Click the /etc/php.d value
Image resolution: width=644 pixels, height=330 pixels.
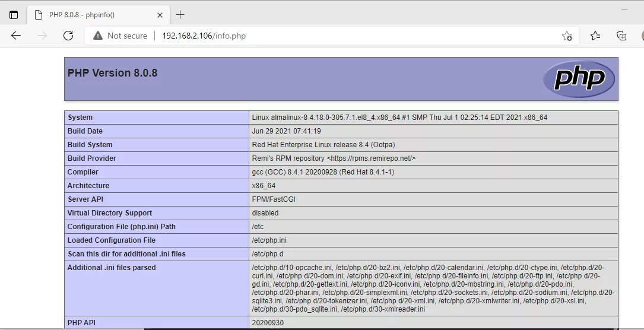pyautogui.click(x=268, y=253)
